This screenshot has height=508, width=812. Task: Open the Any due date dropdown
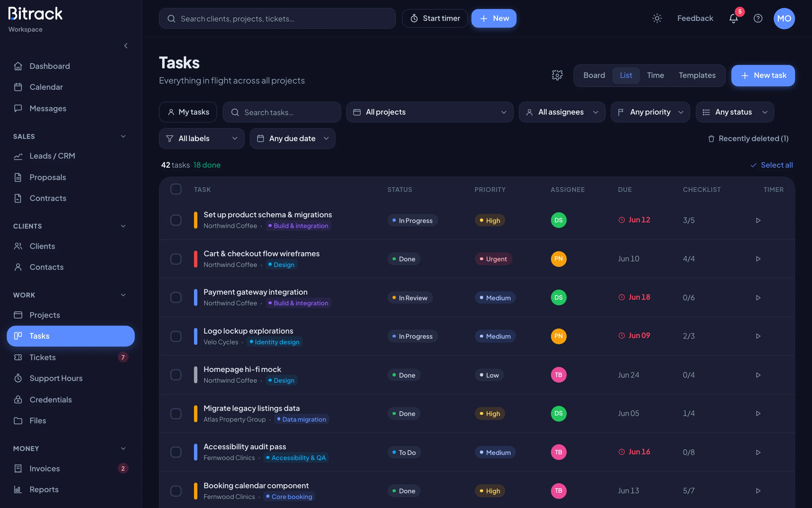coord(292,138)
